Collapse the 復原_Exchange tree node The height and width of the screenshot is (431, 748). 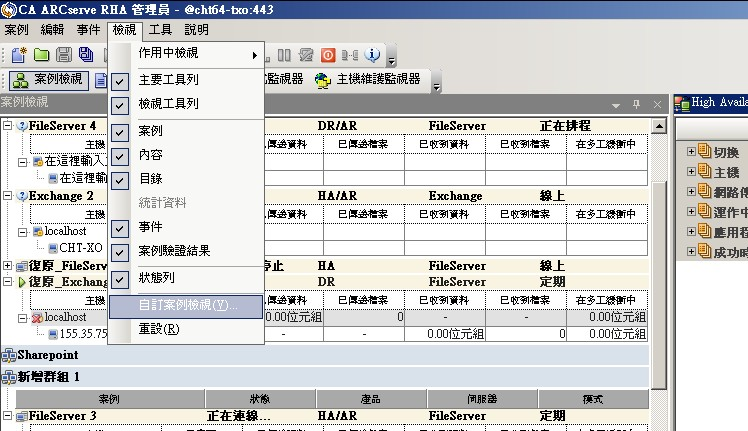pyautogui.click(x=8, y=282)
